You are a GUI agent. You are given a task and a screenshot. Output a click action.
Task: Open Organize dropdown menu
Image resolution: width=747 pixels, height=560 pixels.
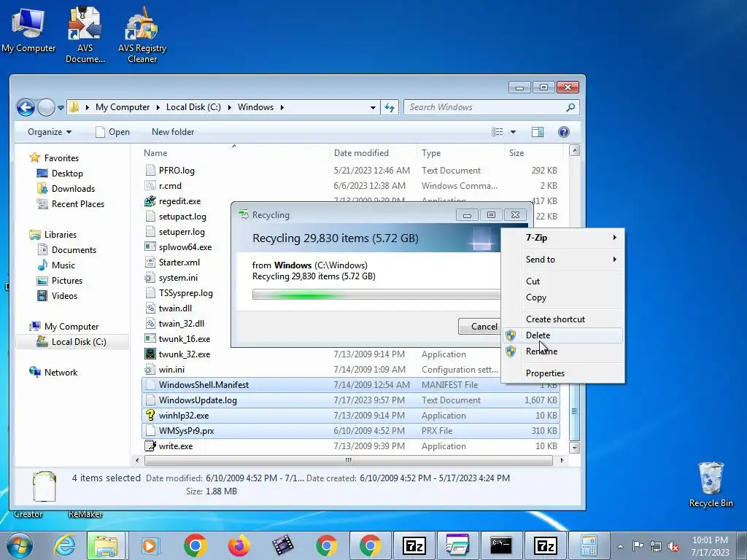(x=49, y=132)
